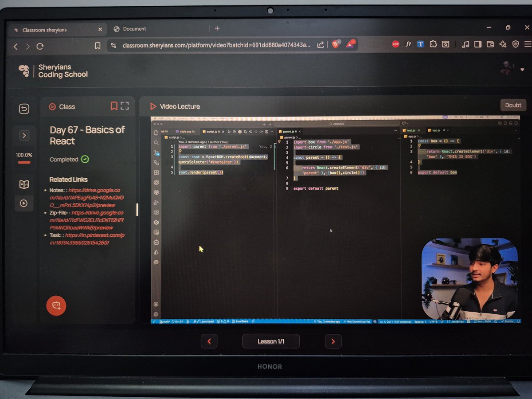Open the fonts 'f?' extension icon
The image size is (532, 399).
[408, 44]
